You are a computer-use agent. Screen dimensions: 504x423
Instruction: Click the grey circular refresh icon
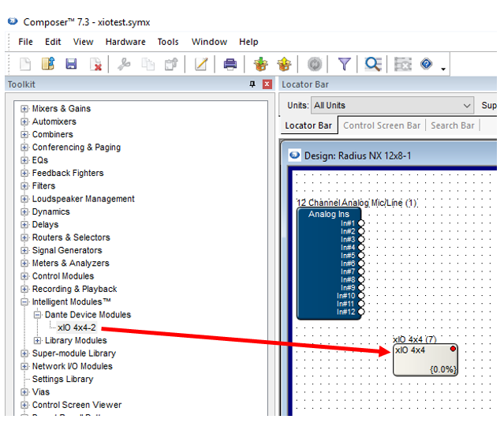[x=315, y=64]
